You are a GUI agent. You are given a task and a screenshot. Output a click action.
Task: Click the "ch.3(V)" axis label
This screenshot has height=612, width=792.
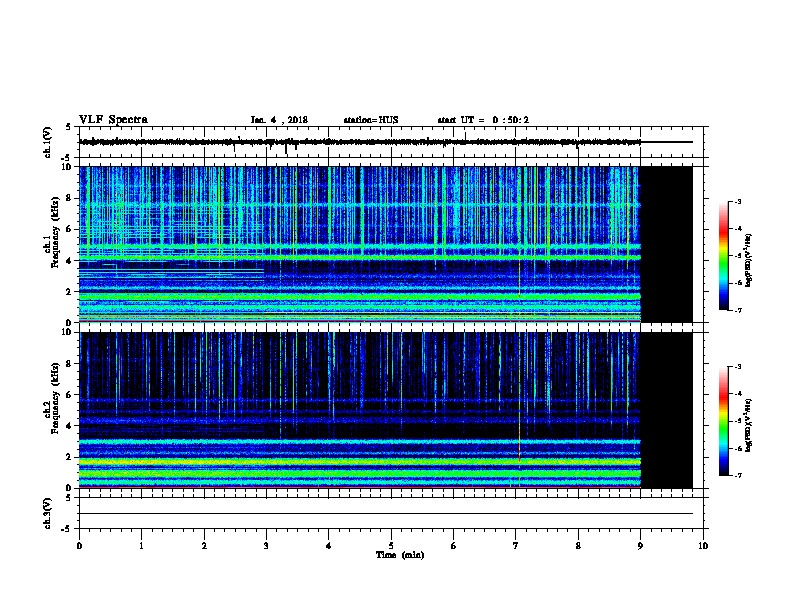tap(47, 513)
